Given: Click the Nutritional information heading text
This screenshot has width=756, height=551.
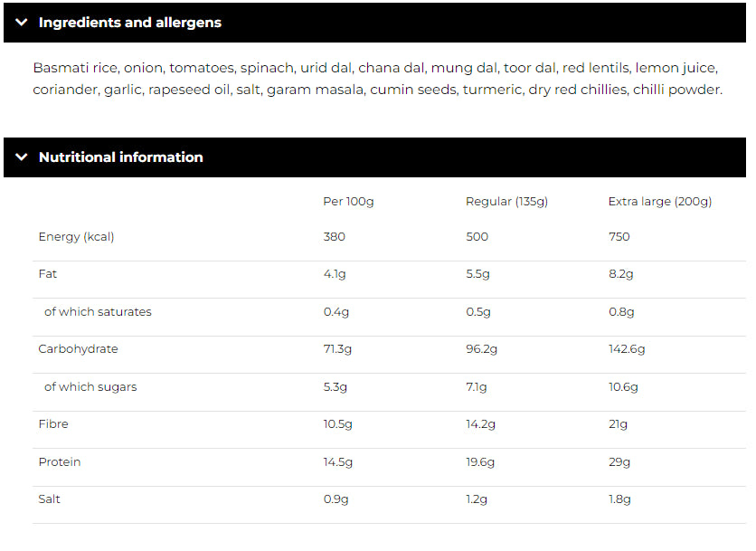Looking at the screenshot, I should click(x=120, y=157).
